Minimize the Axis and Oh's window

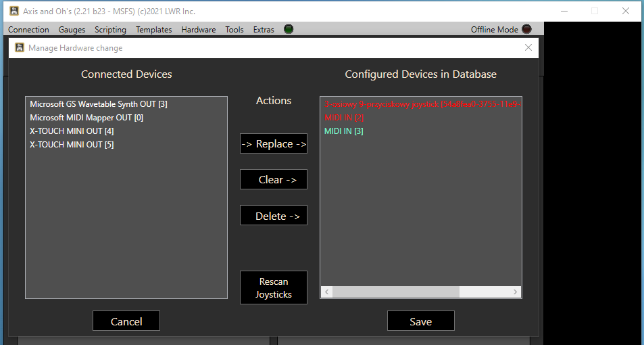[564, 11]
